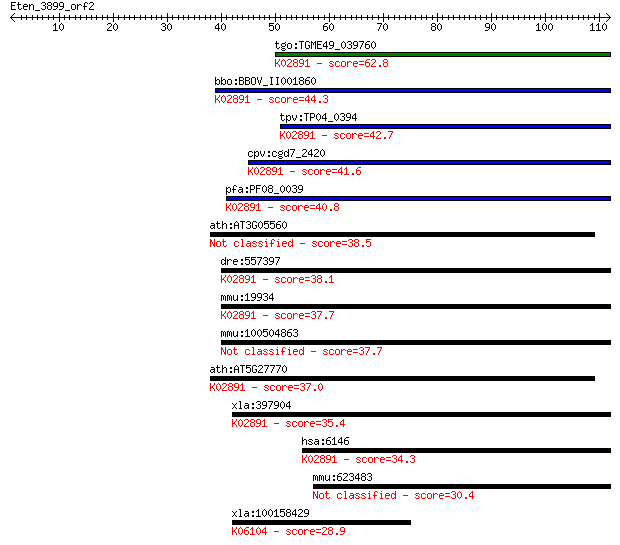Open K02891 with score=40.8
Screen dimensions: 620x545
point(282,207)
